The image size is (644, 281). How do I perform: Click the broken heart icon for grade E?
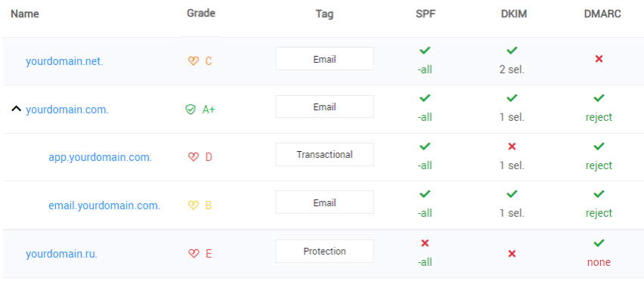tap(193, 254)
